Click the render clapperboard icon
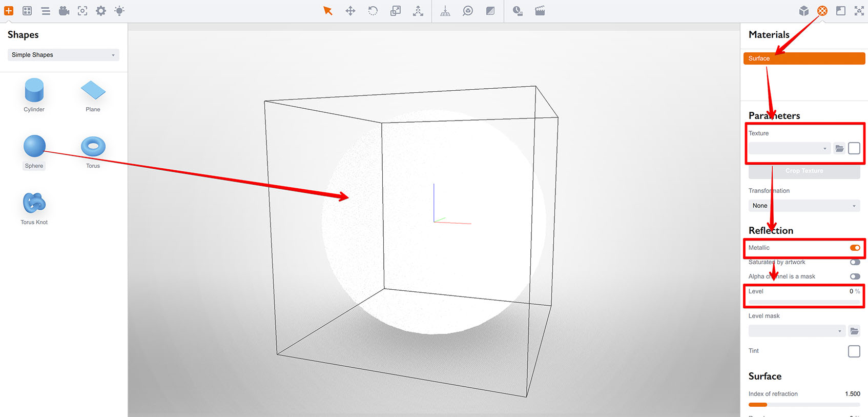This screenshot has width=868, height=417. tap(540, 11)
